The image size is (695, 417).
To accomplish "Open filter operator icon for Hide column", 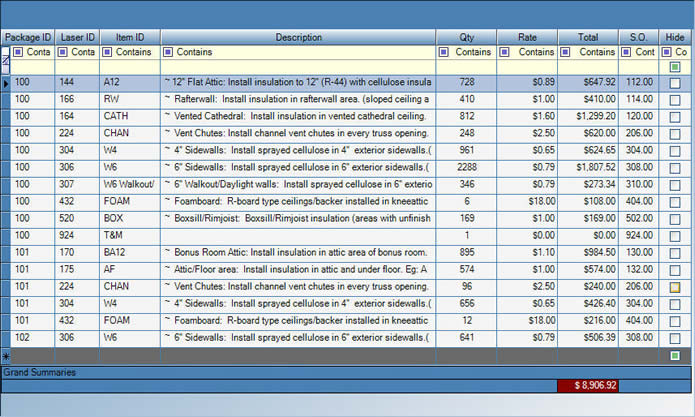I will pos(666,52).
